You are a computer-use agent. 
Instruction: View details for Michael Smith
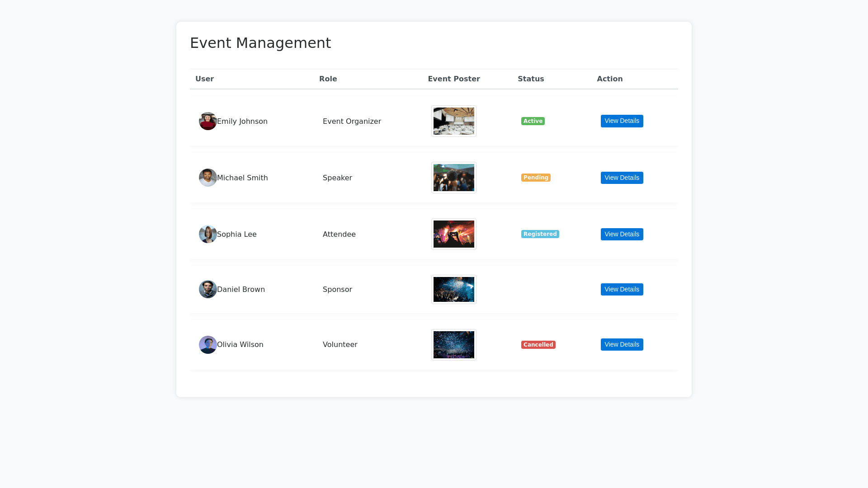pyautogui.click(x=622, y=178)
